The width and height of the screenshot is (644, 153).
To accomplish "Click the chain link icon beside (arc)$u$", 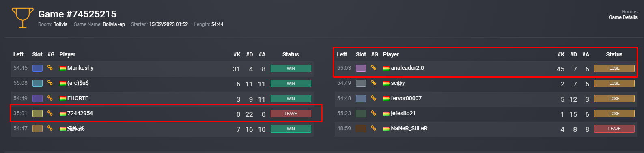I will pyautogui.click(x=50, y=83).
